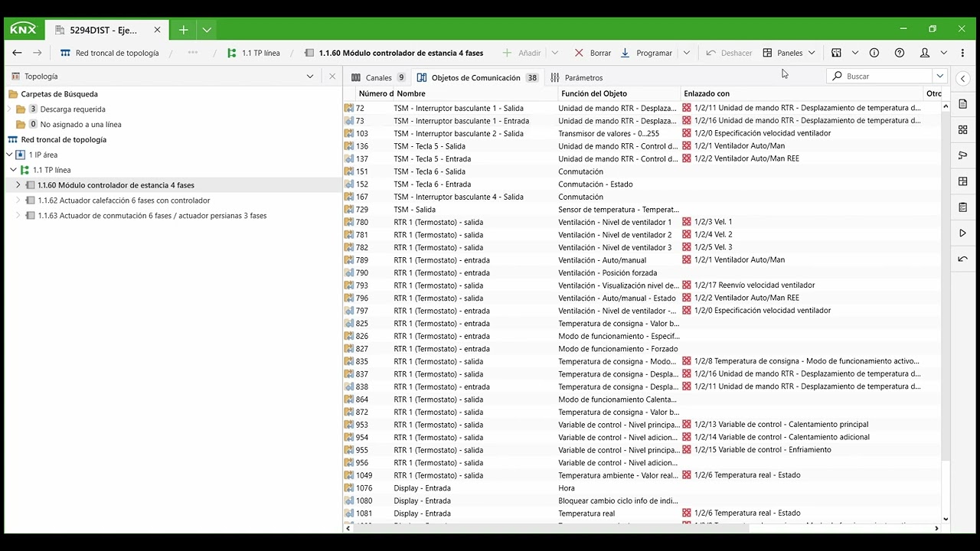Open the document properties sidebar icon
The width and height of the screenshot is (980, 551).
click(x=963, y=104)
